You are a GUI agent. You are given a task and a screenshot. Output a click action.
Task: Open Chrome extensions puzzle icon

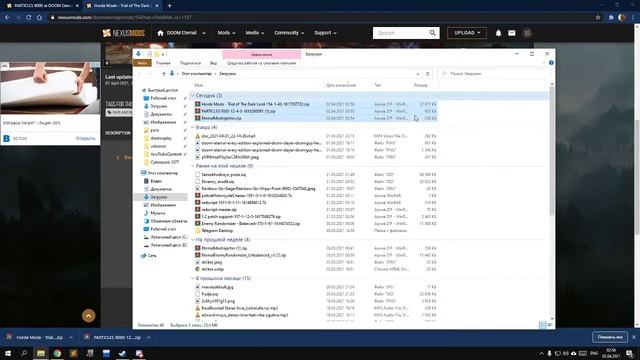611,18
